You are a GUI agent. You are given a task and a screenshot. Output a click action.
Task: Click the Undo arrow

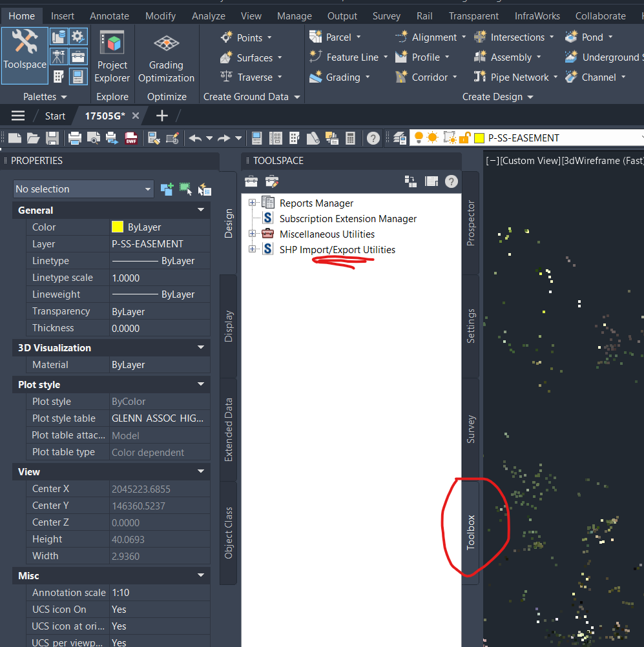195,138
